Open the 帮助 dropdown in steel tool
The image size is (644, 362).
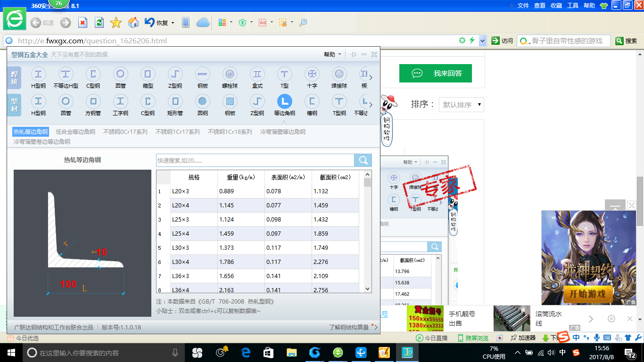coord(332,55)
